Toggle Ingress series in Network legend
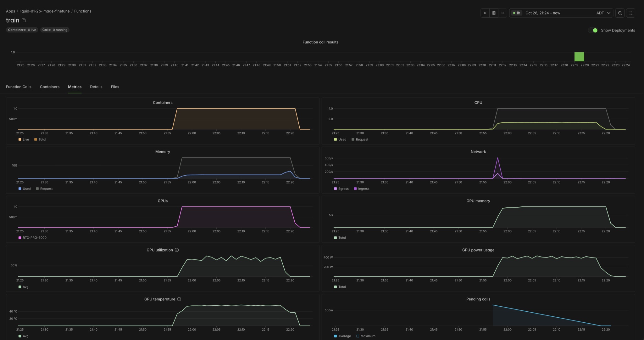Image resolution: width=644 pixels, height=340 pixels. point(362,189)
